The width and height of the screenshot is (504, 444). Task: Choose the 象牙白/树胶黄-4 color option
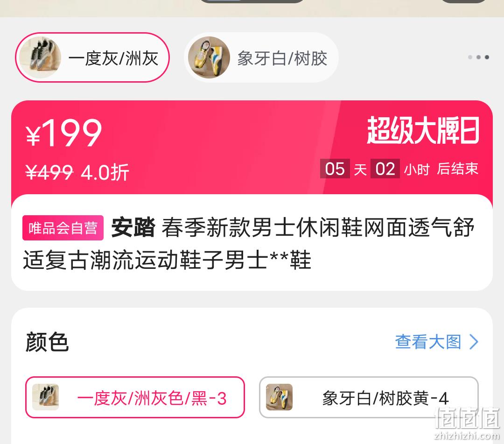point(369,397)
